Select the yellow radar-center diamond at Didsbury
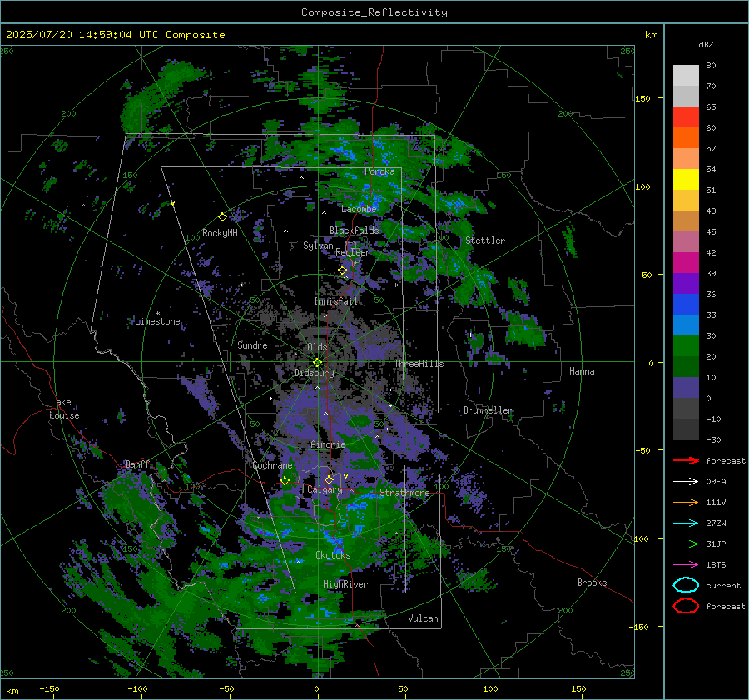The width and height of the screenshot is (749, 700). pos(317,363)
